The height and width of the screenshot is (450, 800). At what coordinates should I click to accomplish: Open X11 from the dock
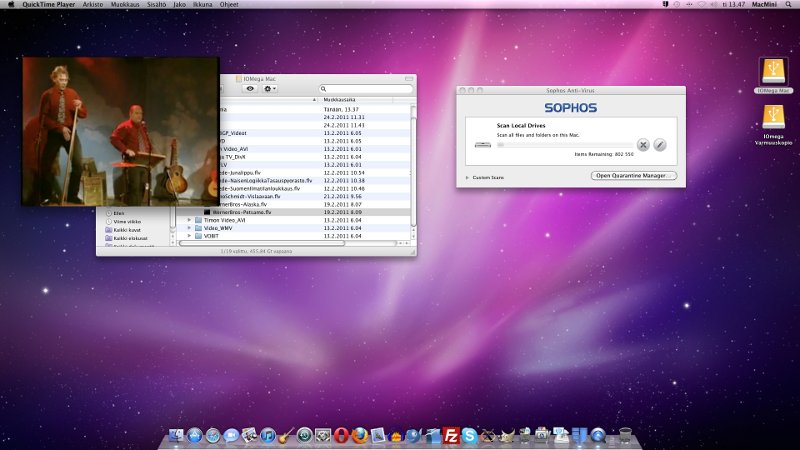click(x=488, y=435)
